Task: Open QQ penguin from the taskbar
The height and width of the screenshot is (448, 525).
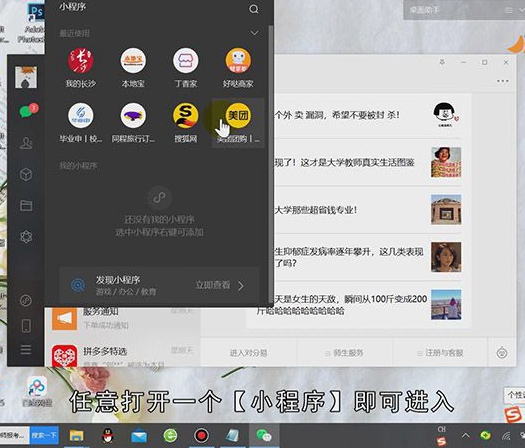Action: (x=108, y=436)
